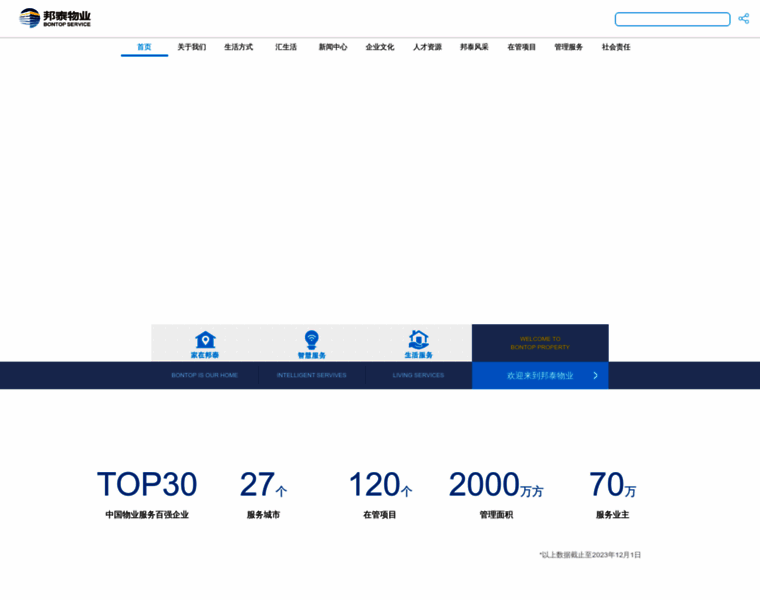Click the chevron arrow next to 欢迎来到邦泰物业
This screenshot has width=760, height=600.
tap(596, 376)
